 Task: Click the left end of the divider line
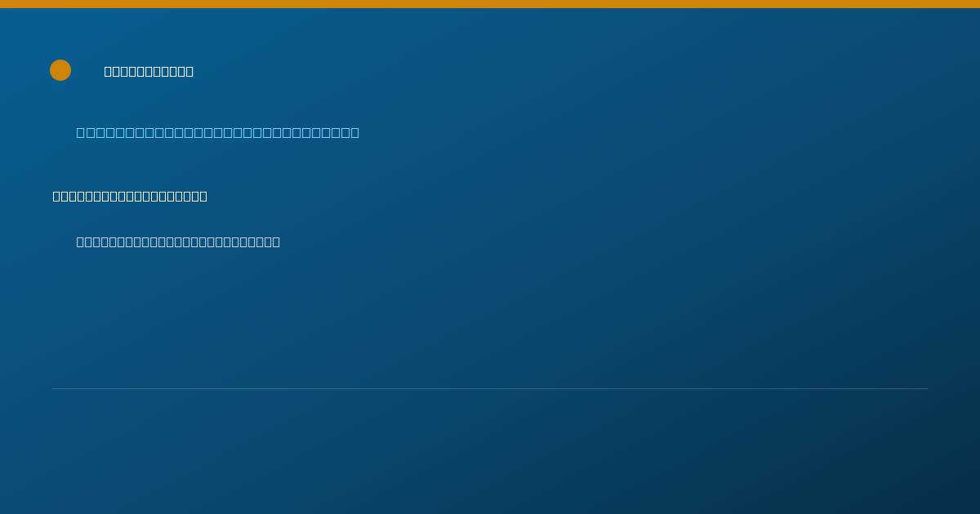coord(54,388)
